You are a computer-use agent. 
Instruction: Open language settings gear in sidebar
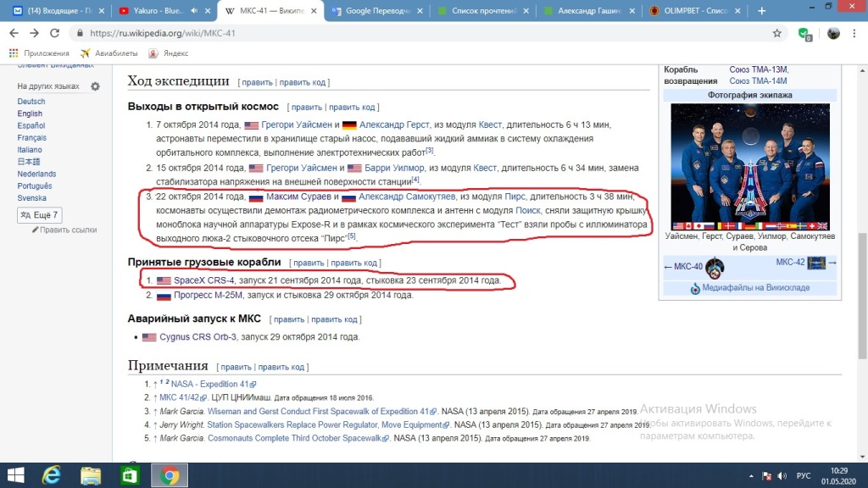click(95, 86)
